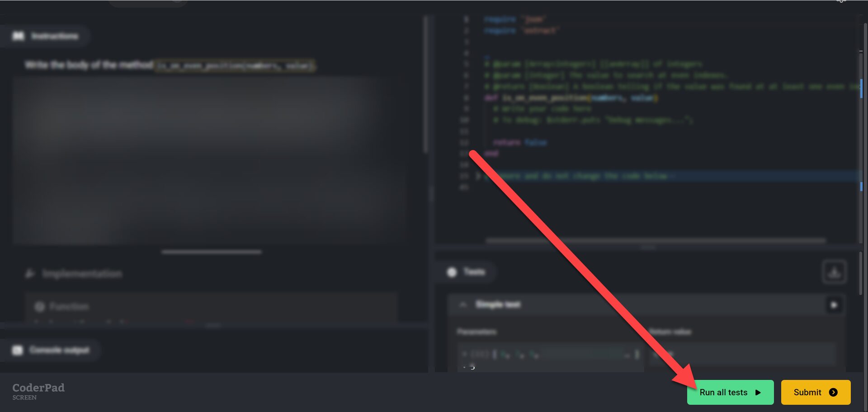Run the Simple test with its play icon

pos(834,305)
